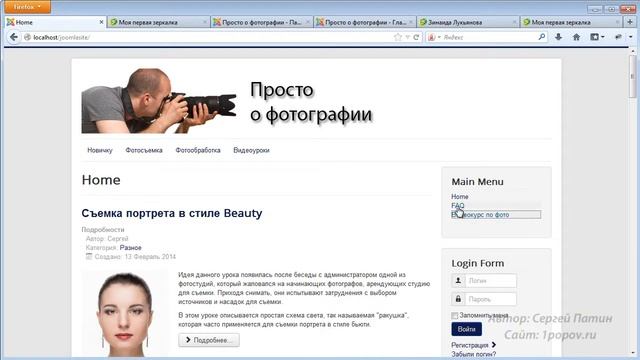This screenshot has height=360, width=640.
Task: Click the vertical page scrollbar thumb
Action: (x=633, y=77)
